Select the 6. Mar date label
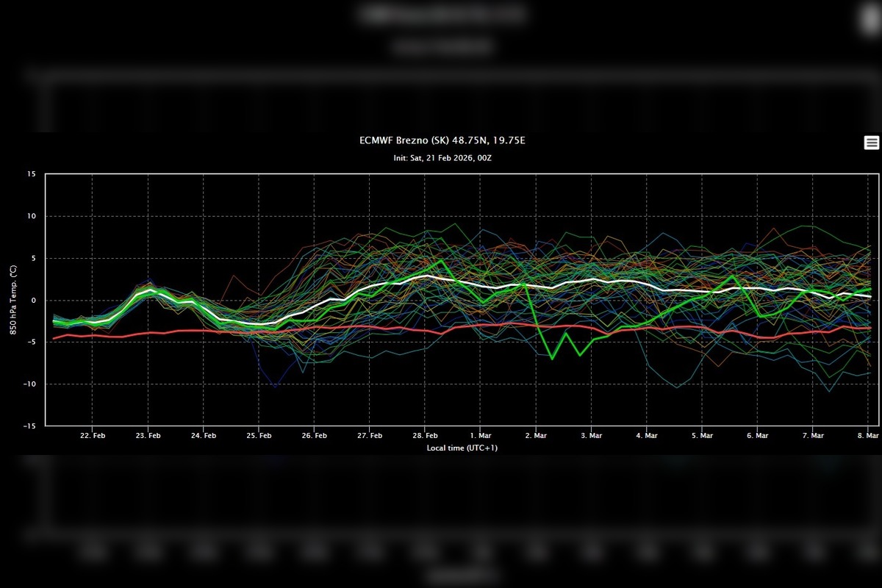The image size is (882, 588). tap(758, 435)
